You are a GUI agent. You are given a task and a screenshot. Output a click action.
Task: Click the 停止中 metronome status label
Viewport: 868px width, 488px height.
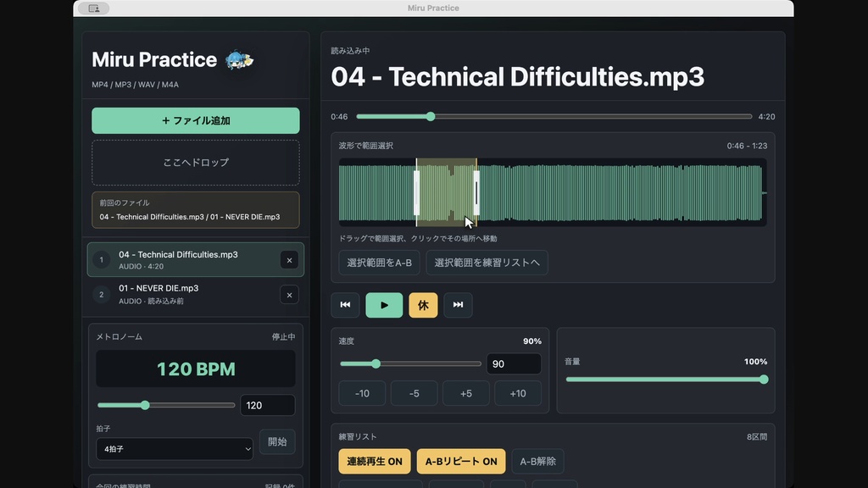pos(283,337)
